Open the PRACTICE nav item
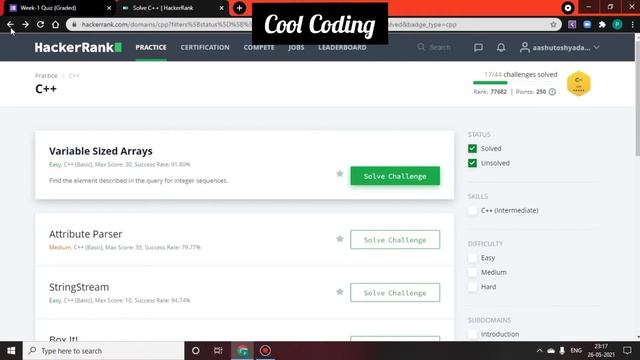The width and height of the screenshot is (640, 360). click(x=151, y=47)
